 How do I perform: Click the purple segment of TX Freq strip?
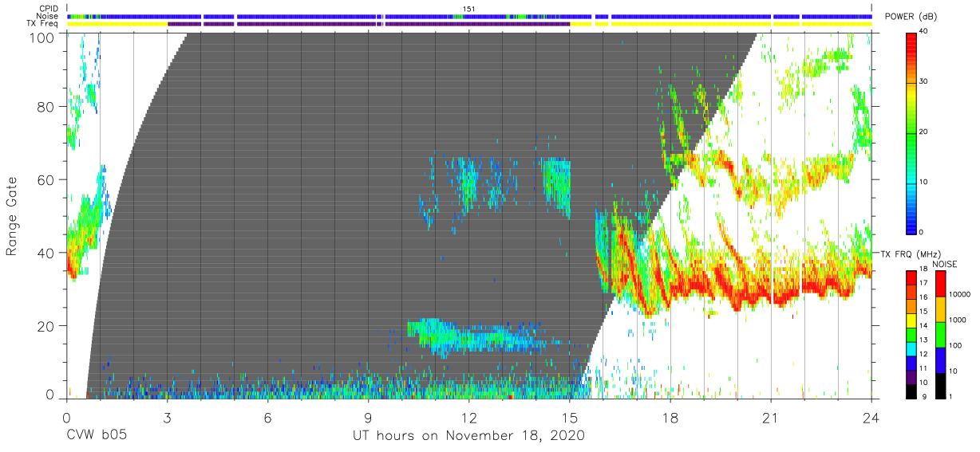369,25
